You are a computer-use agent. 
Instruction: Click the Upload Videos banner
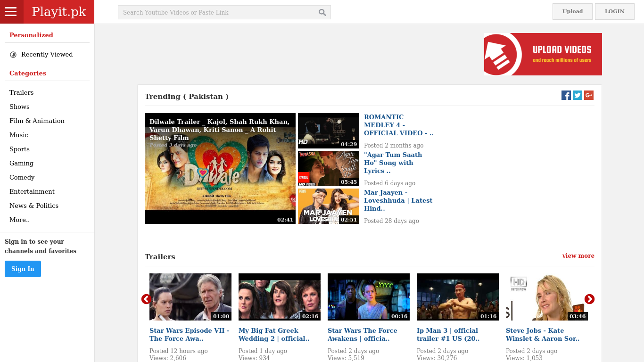click(543, 54)
